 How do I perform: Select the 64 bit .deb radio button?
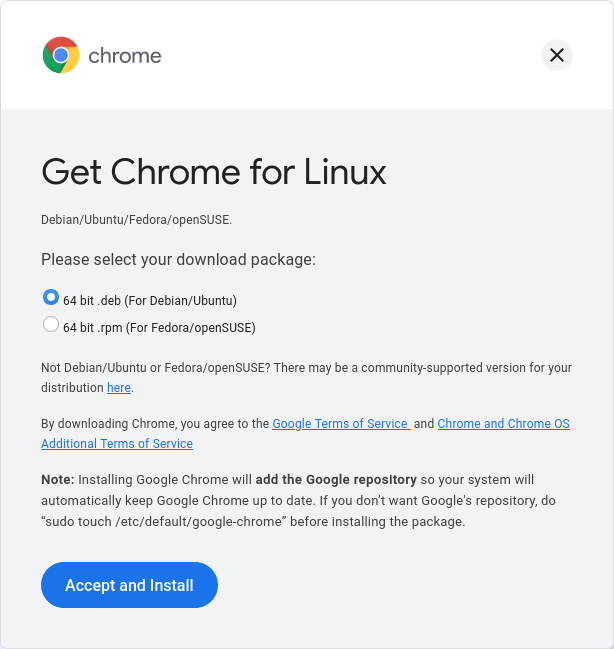[51, 297]
